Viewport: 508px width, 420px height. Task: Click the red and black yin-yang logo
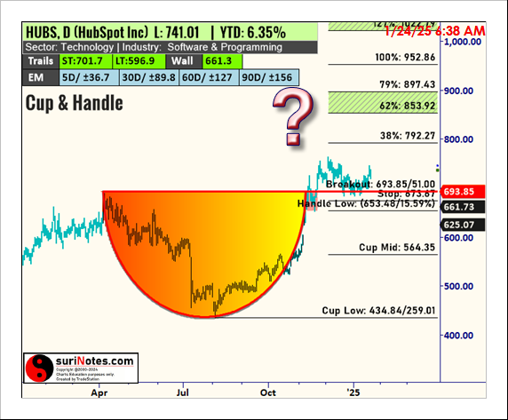[40, 368]
